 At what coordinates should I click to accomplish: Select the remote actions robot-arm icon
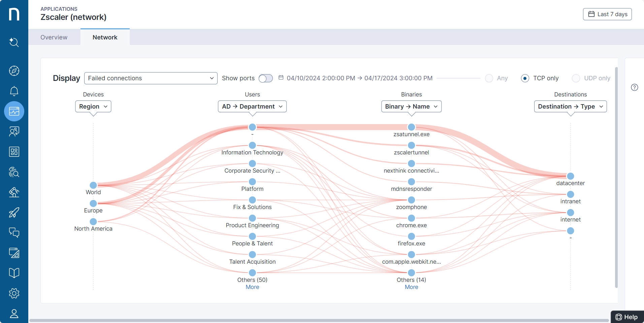[14, 193]
